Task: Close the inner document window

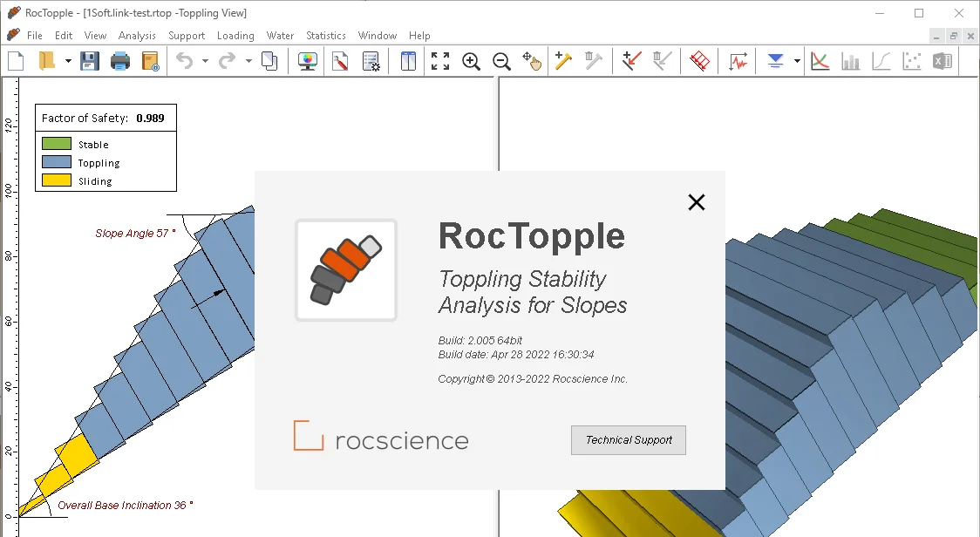Action: [x=970, y=37]
